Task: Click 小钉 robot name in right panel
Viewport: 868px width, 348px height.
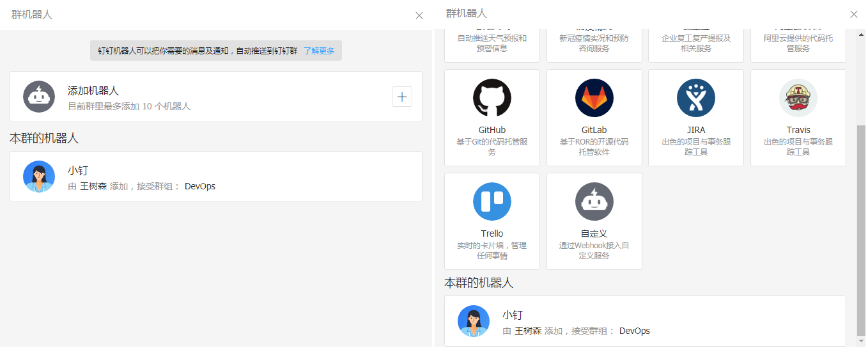Action: click(x=513, y=315)
